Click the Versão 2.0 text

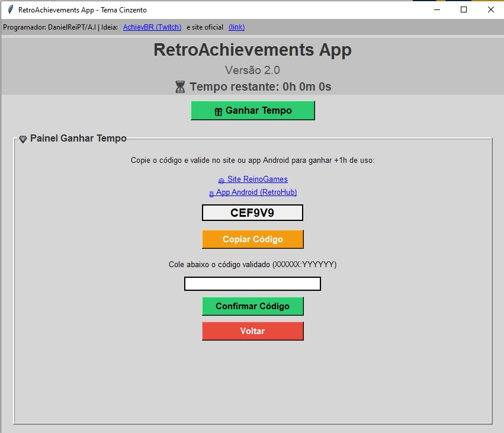[x=252, y=70]
